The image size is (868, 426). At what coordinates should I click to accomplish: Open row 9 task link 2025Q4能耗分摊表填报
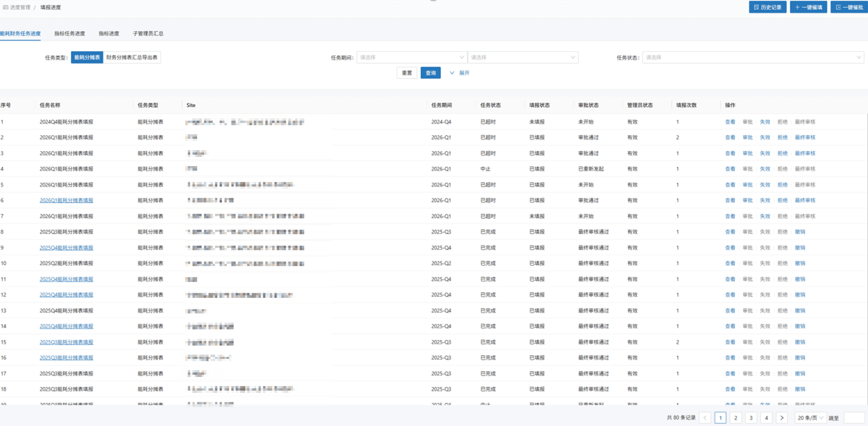(66, 247)
